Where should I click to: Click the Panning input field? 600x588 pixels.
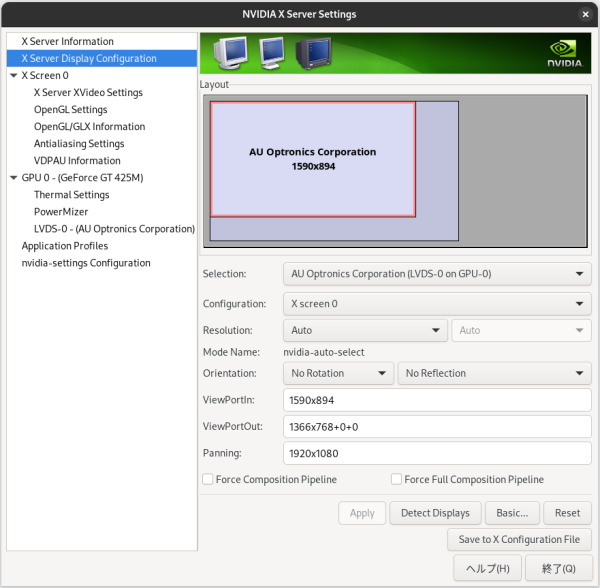[x=437, y=453]
